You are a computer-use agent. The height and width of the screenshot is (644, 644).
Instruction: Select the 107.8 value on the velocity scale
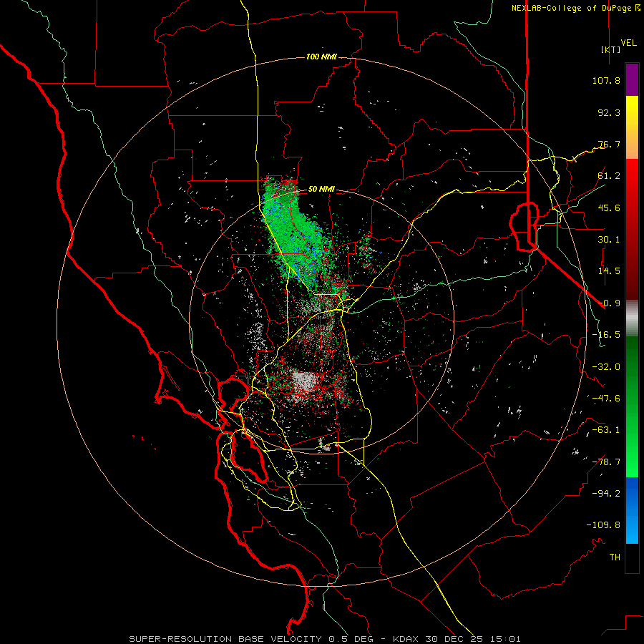pyautogui.click(x=606, y=80)
